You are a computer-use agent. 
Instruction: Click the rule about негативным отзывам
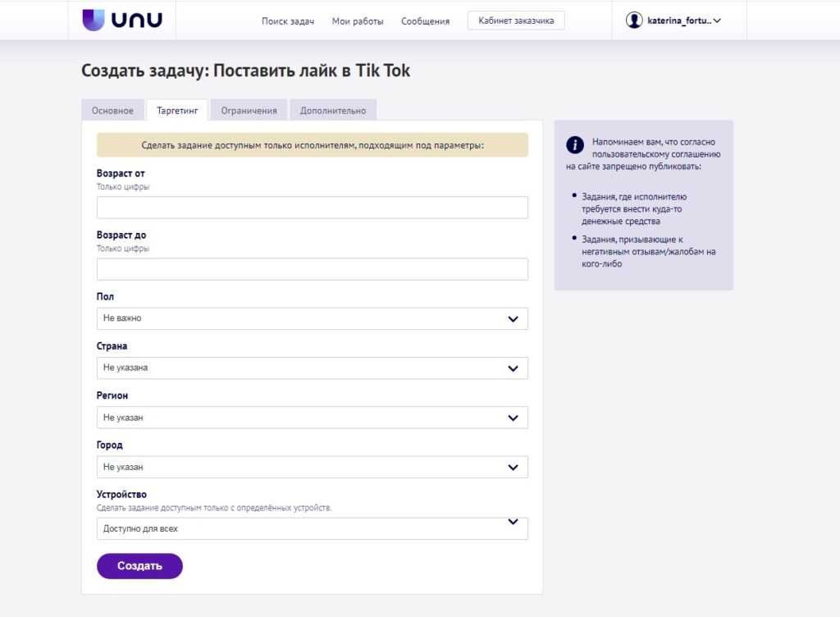coord(648,252)
